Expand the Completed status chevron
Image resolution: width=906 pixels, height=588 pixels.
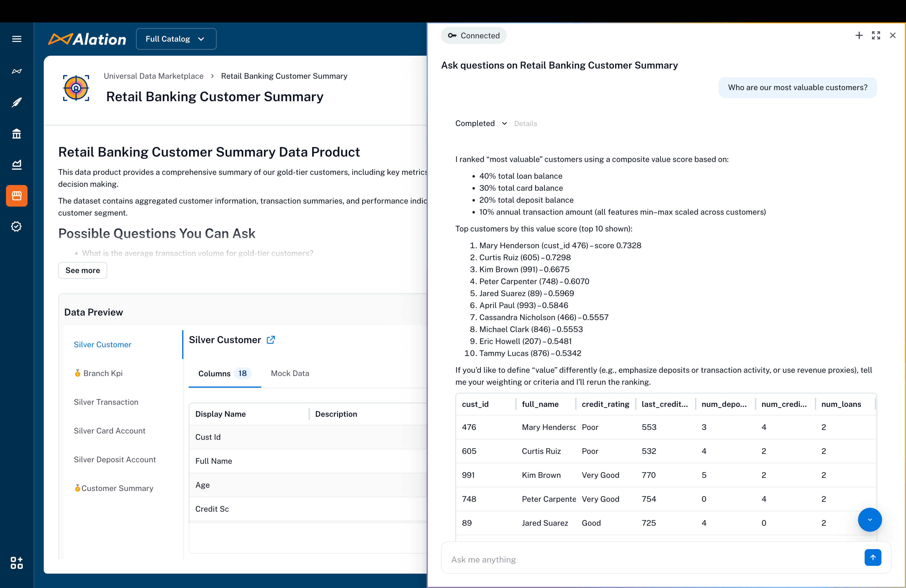tap(505, 123)
